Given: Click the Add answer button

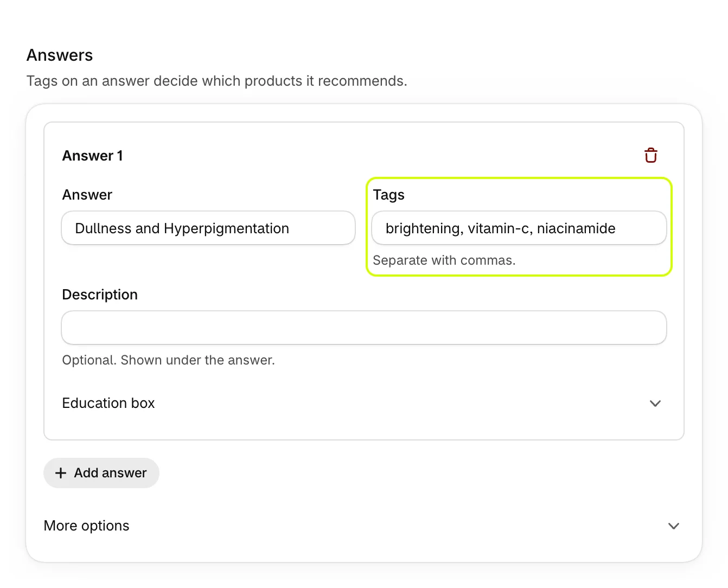Looking at the screenshot, I should 101,473.
